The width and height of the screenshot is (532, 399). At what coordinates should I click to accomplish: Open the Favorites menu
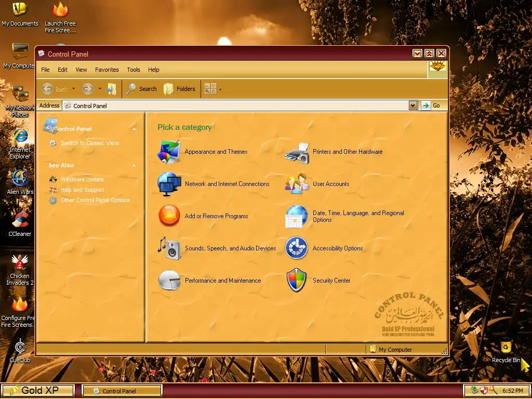coord(107,70)
